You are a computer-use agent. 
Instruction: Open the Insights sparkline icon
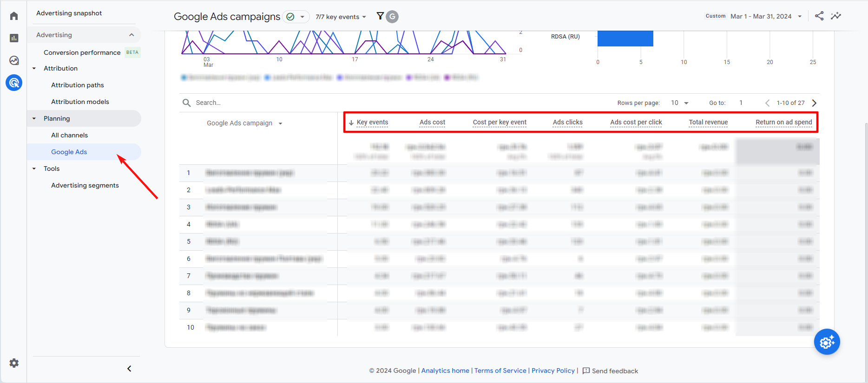tap(836, 16)
